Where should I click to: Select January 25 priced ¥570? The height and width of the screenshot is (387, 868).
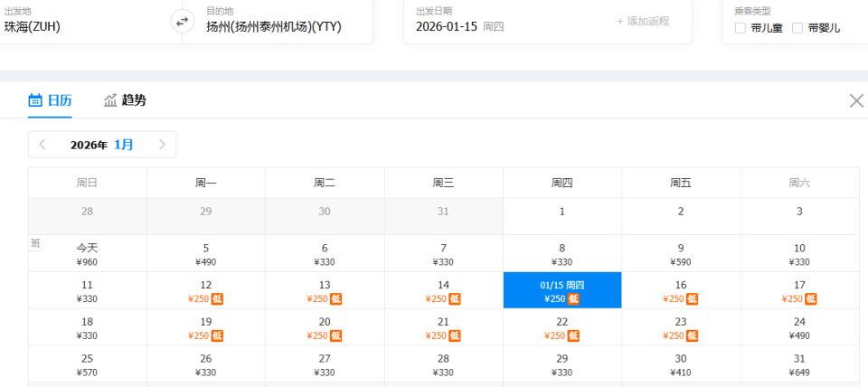click(88, 364)
